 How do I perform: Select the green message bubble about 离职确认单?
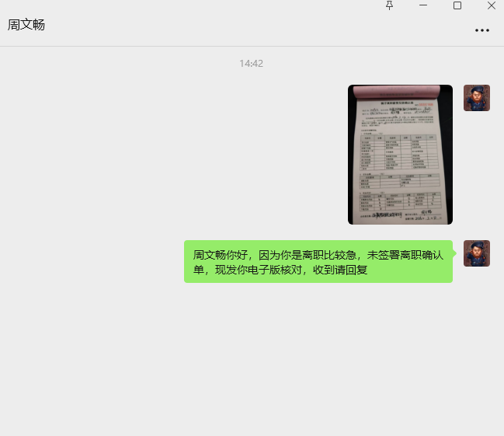click(x=318, y=262)
